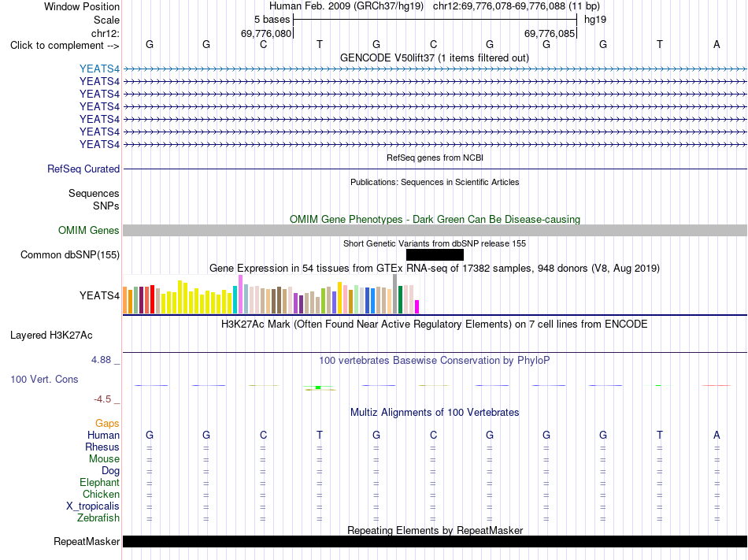Open 'Multiz Alignments of 100 Vertebrates' title

(435, 412)
